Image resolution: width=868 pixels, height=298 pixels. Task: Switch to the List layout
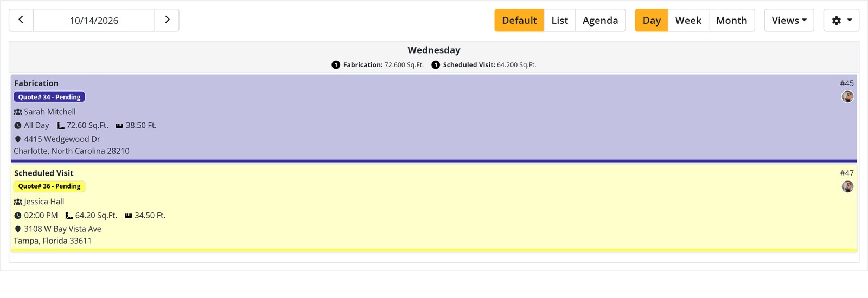pos(559,20)
